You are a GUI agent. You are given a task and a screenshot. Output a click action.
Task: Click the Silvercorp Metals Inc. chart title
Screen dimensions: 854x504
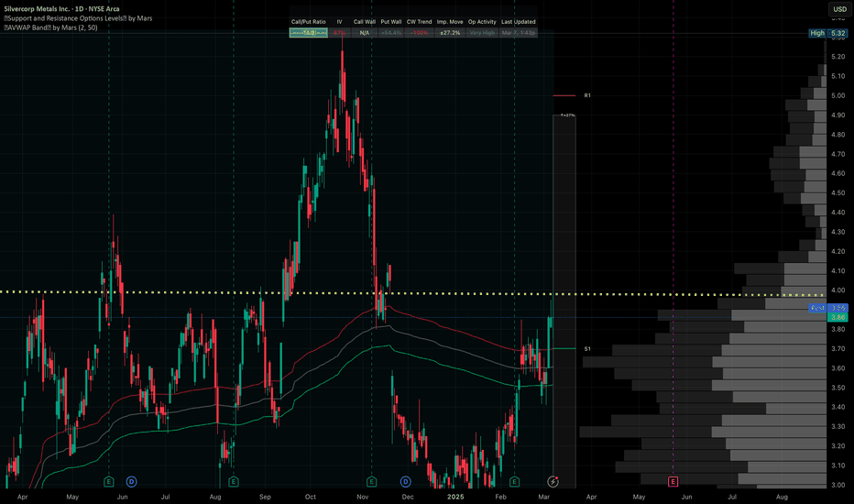(61, 9)
